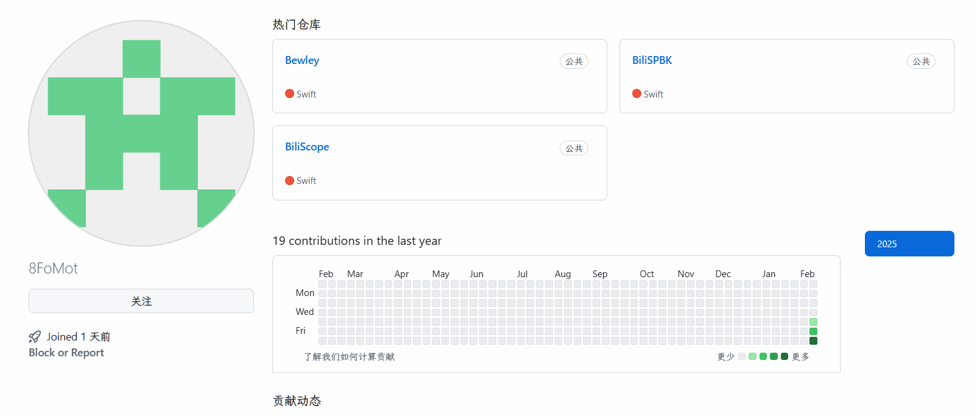Open Block or Report link
Viewport: 980px width, 416px height.
click(x=66, y=353)
